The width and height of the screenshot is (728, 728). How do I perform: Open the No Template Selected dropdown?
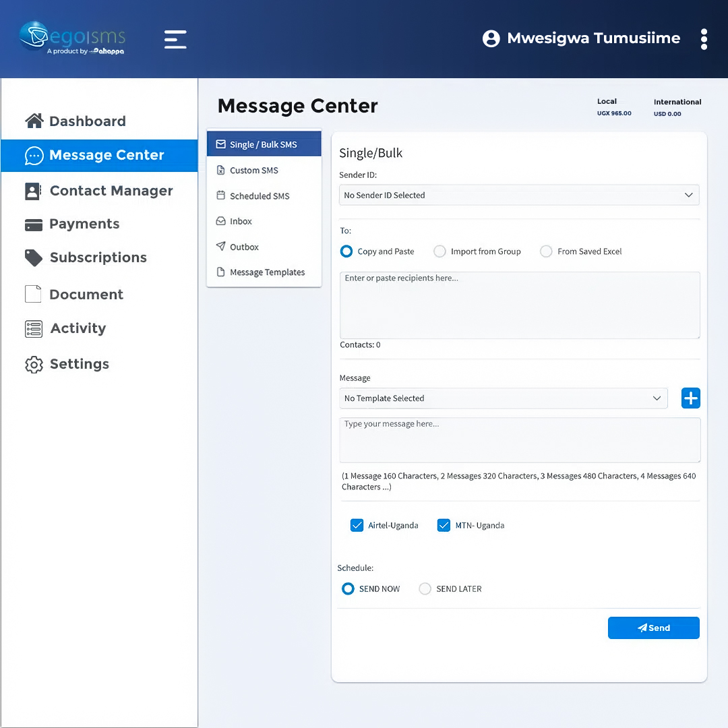coord(503,398)
